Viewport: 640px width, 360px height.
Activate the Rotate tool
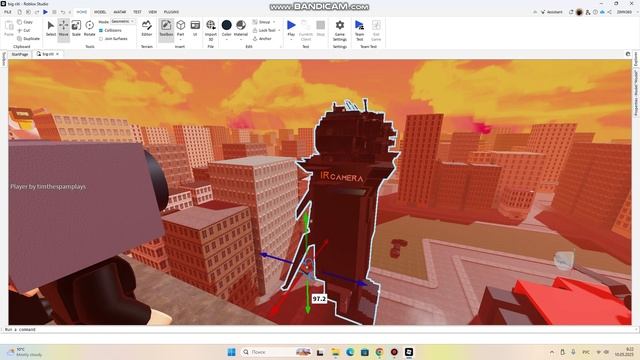89,29
